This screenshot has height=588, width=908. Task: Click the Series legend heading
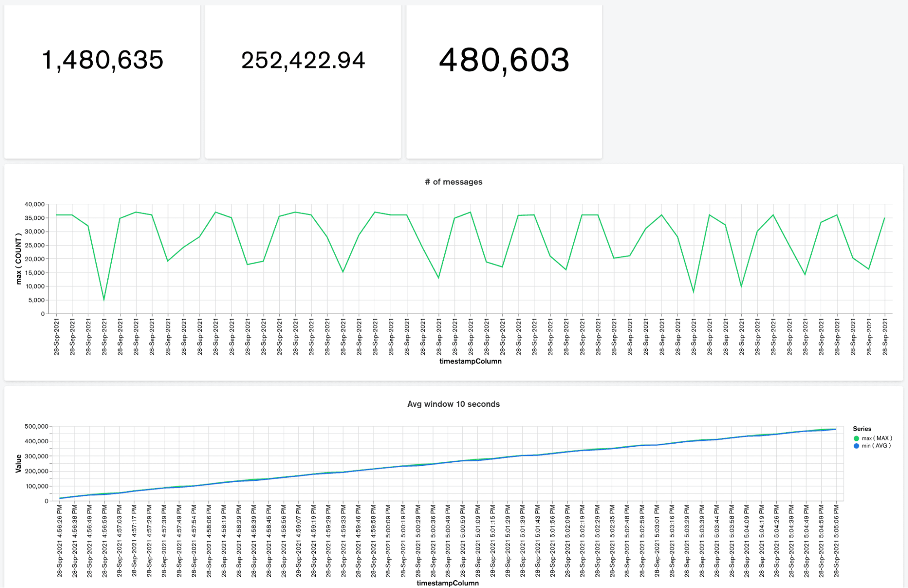point(862,429)
